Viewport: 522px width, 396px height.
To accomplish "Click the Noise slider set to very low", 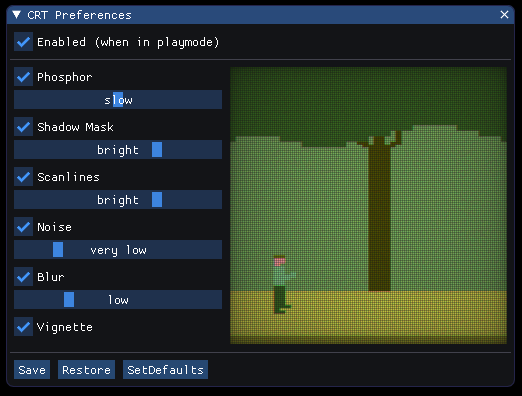I will [118, 250].
